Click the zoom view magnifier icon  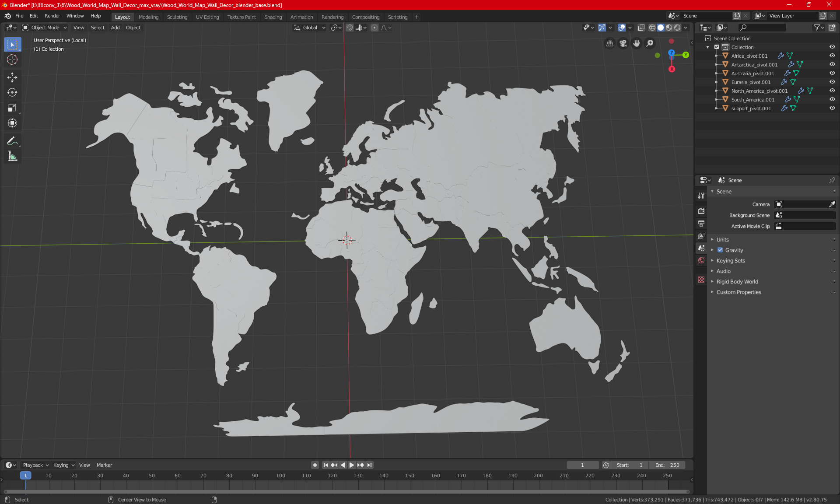click(x=650, y=43)
